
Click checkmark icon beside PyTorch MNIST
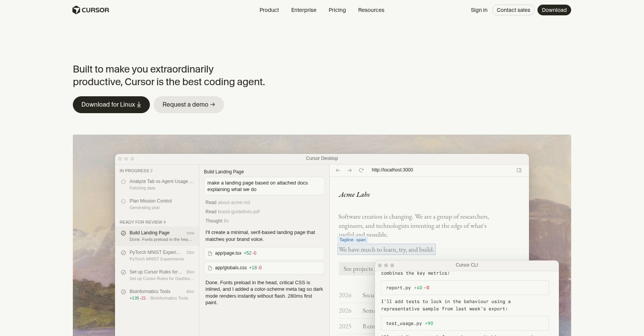123,253
